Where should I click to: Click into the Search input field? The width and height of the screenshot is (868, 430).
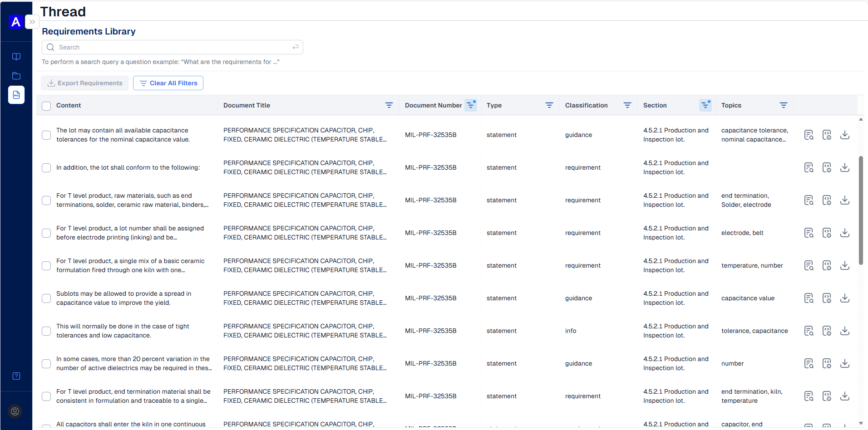pos(173,47)
